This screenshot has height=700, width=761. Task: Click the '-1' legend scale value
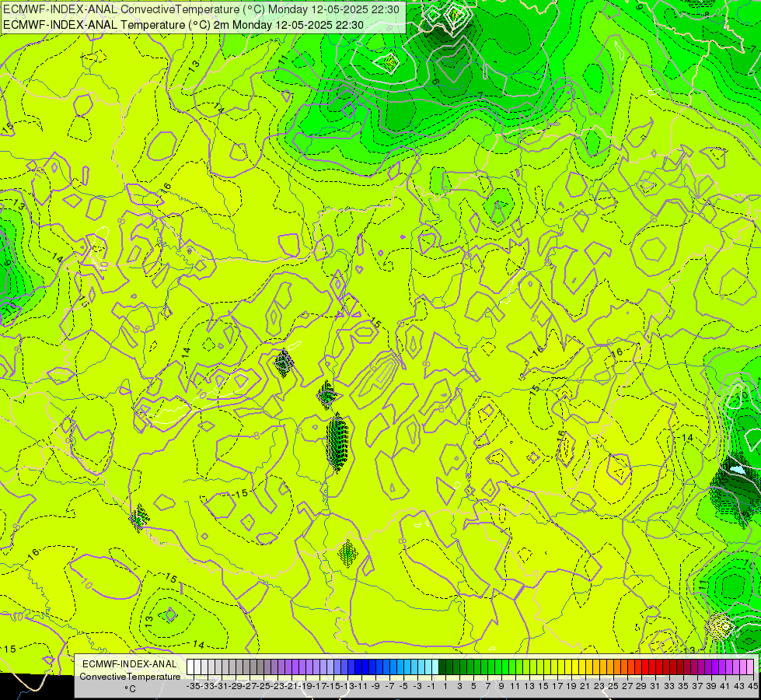(431, 686)
